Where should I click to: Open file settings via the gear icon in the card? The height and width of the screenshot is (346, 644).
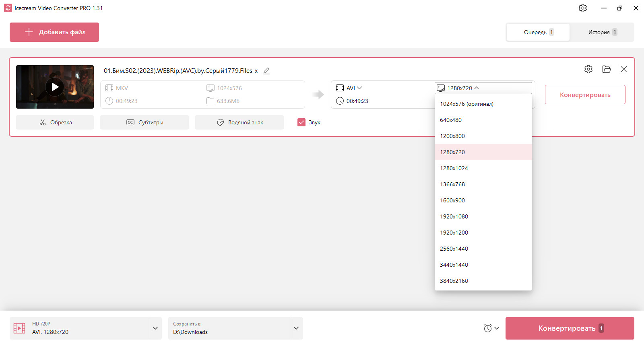[588, 69]
